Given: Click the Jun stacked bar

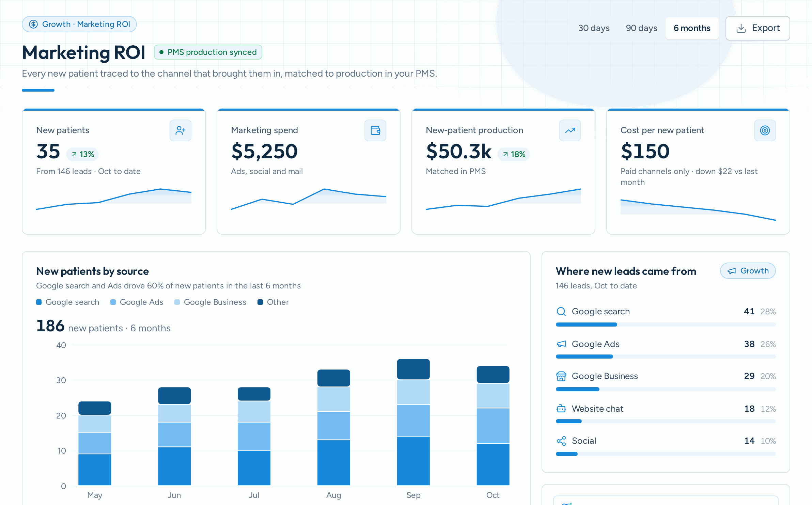Looking at the screenshot, I should click(174, 436).
